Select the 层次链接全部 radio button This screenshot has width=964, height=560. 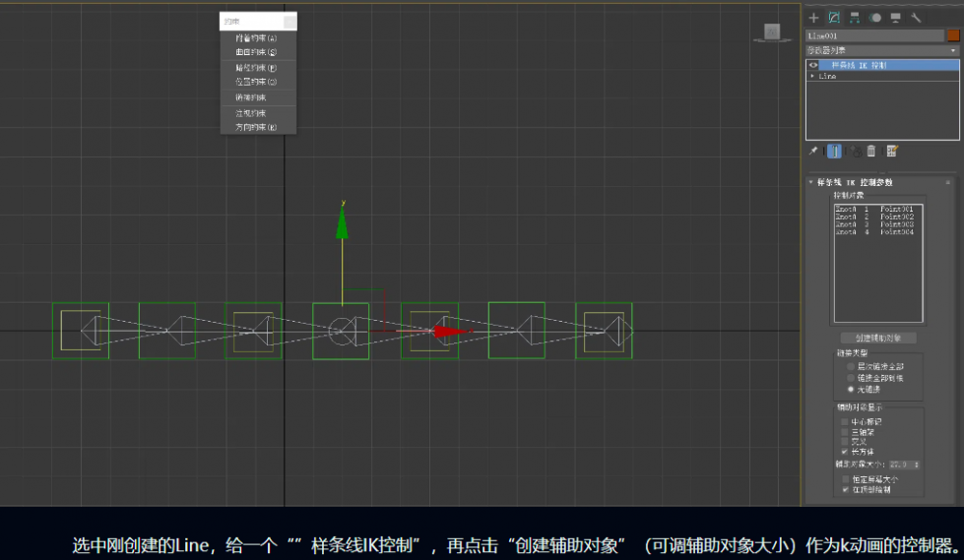(x=851, y=366)
